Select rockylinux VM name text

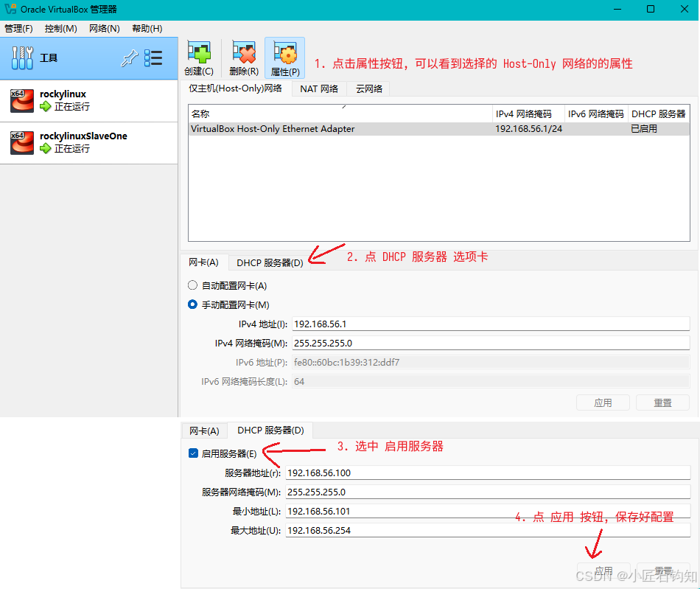click(x=63, y=94)
